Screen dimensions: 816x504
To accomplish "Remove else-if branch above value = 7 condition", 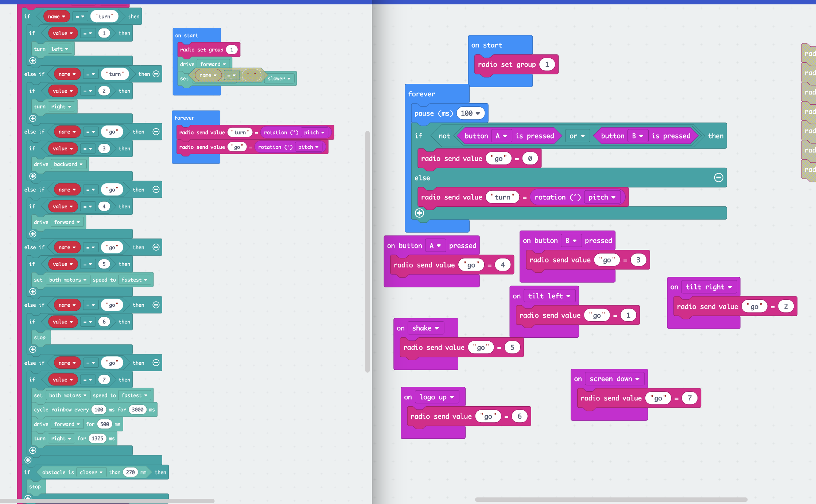I will click(156, 363).
